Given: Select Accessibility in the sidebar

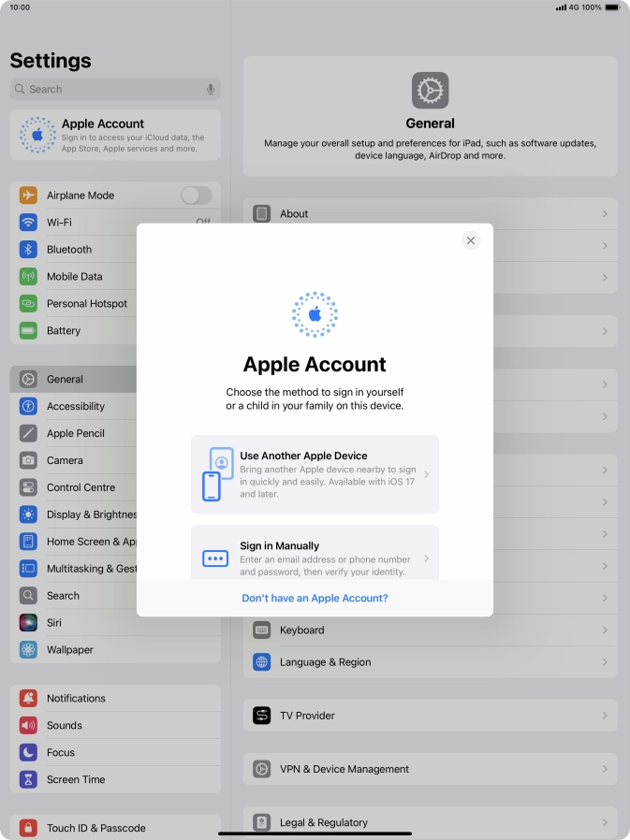Looking at the screenshot, I should [76, 407].
